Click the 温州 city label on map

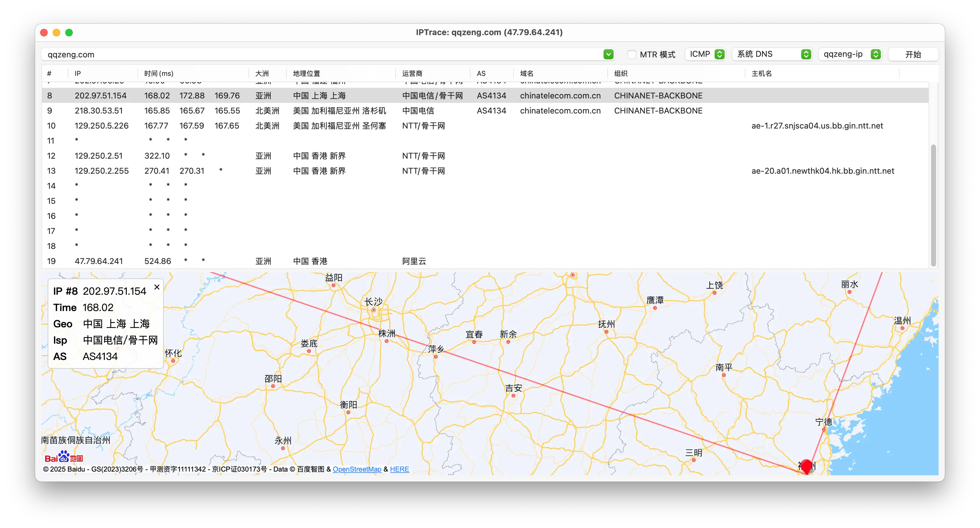(902, 320)
